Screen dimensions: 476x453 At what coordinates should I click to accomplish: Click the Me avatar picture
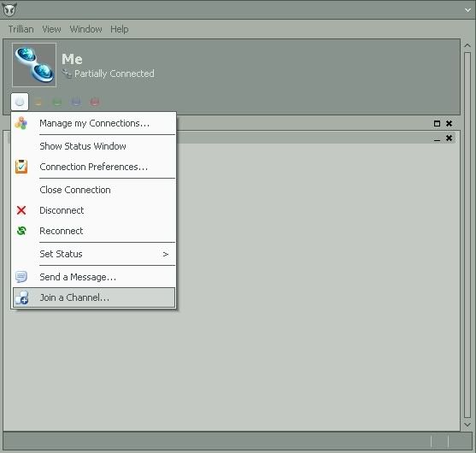(x=34, y=65)
